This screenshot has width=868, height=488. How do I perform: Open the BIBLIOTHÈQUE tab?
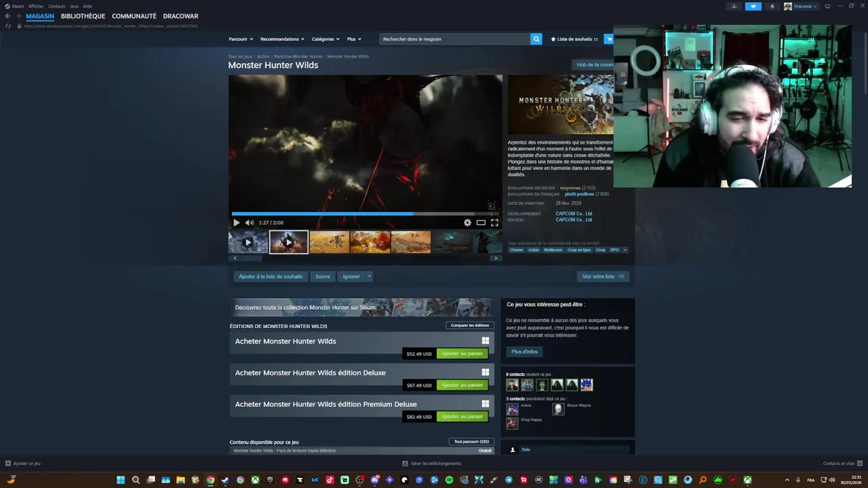83,16
